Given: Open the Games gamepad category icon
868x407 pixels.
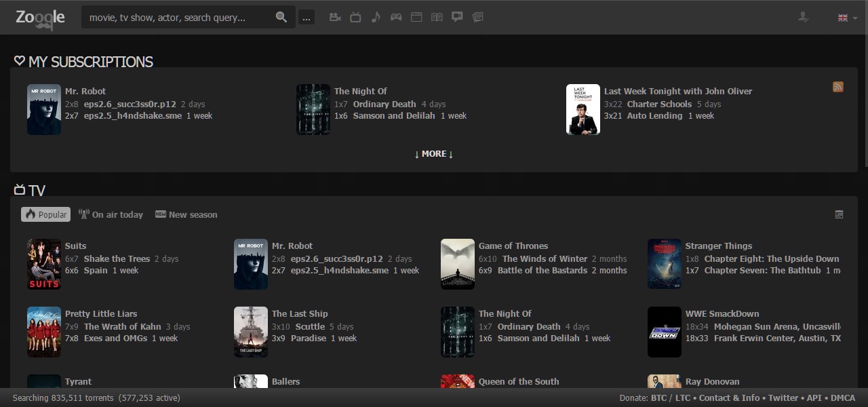Looking at the screenshot, I should point(396,17).
